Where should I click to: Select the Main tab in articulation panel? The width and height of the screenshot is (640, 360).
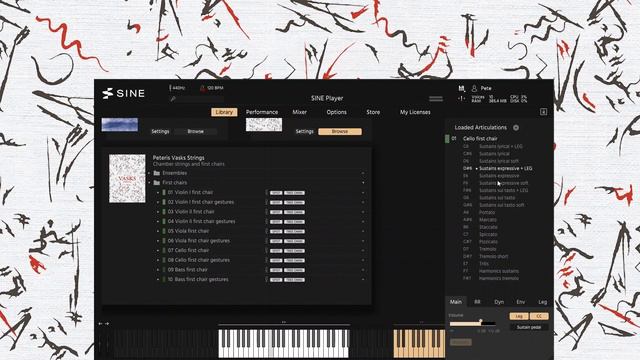[456, 302]
